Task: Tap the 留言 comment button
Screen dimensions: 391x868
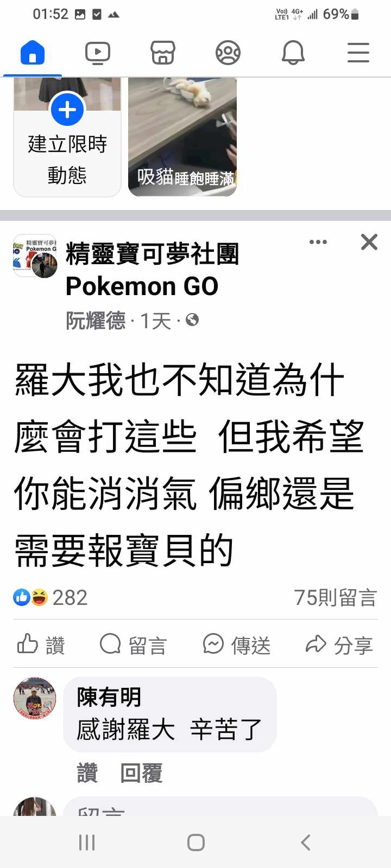Action: click(133, 644)
